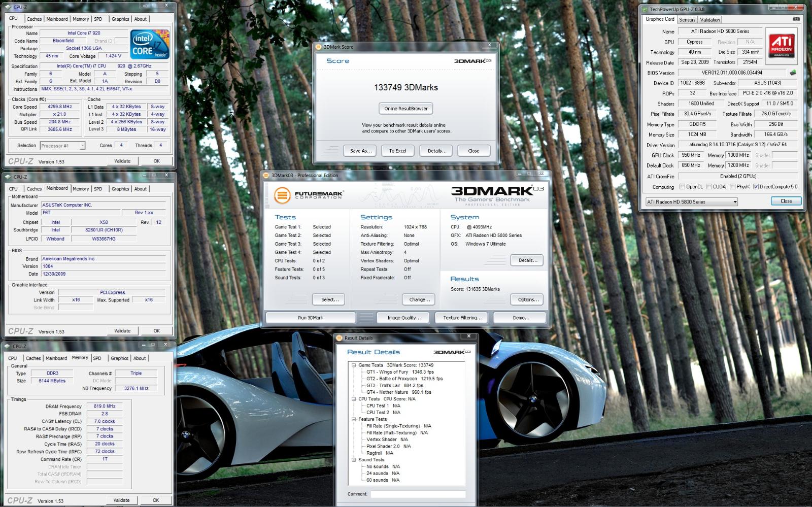Click Details... in the 3DMark Score window
The height and width of the screenshot is (507, 812).
point(437,151)
